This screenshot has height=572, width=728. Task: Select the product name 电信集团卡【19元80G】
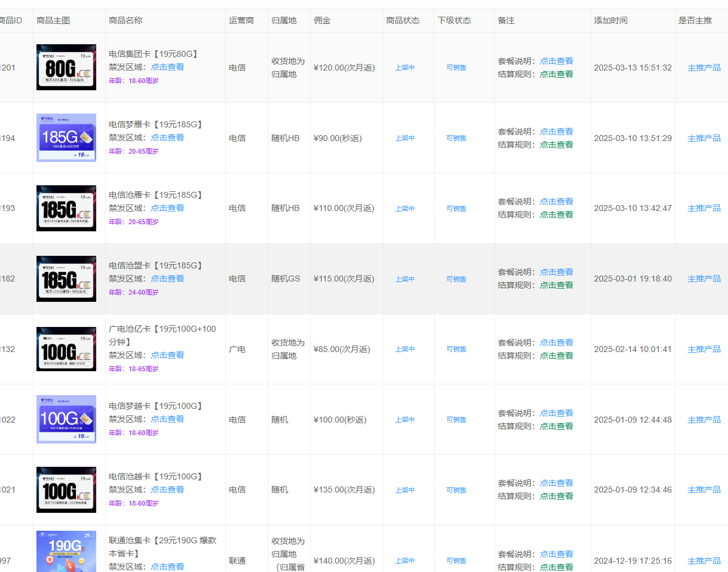click(x=154, y=54)
